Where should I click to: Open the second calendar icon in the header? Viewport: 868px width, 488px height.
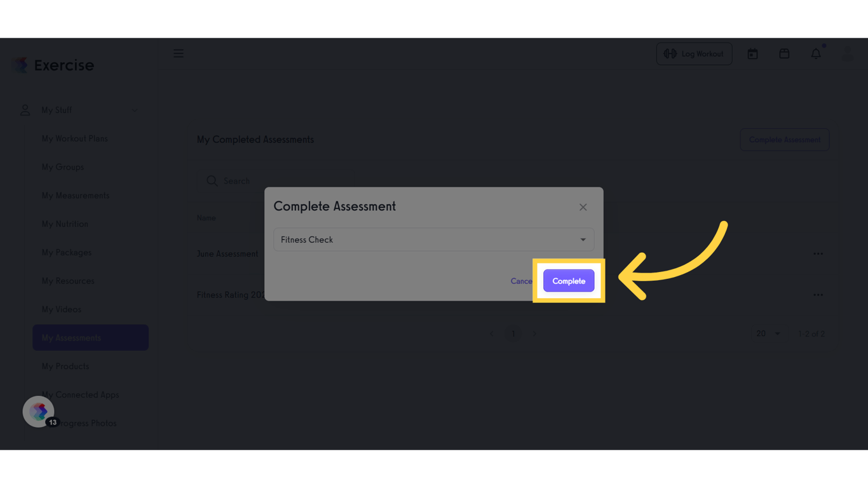point(784,54)
